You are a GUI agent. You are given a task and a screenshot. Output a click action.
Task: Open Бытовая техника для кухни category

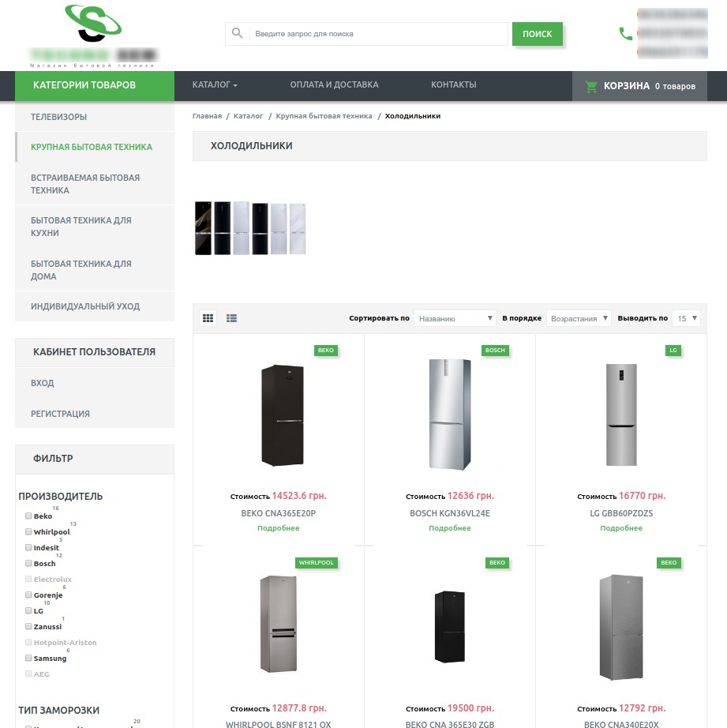point(95,227)
